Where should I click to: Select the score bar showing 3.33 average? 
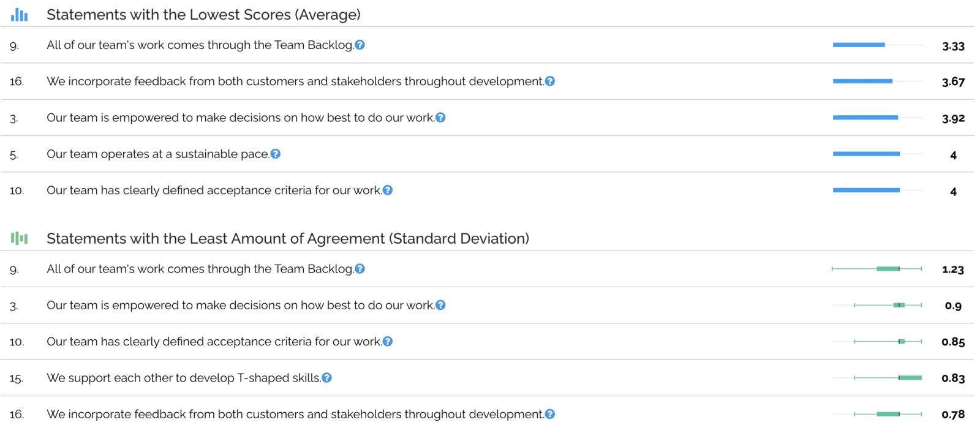858,44
